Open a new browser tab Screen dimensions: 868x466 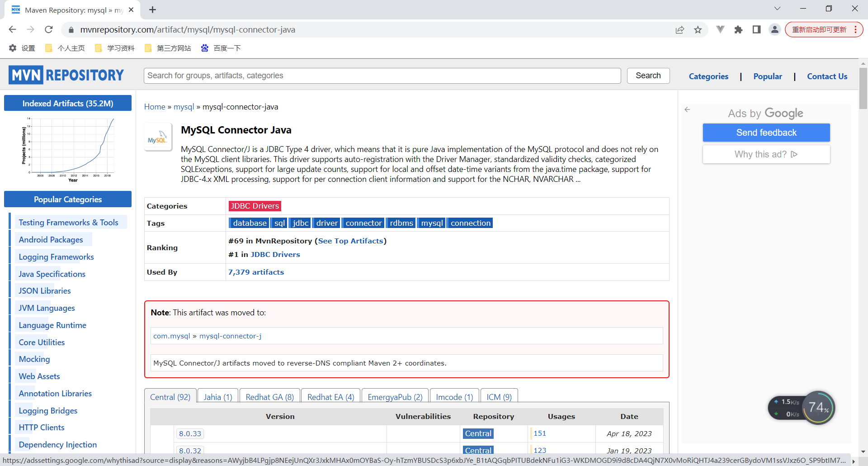152,10
